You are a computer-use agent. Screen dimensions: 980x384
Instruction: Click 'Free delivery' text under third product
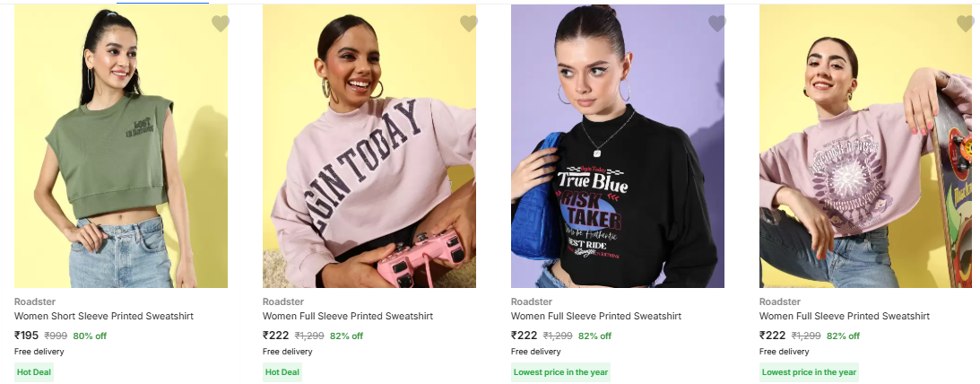(535, 352)
